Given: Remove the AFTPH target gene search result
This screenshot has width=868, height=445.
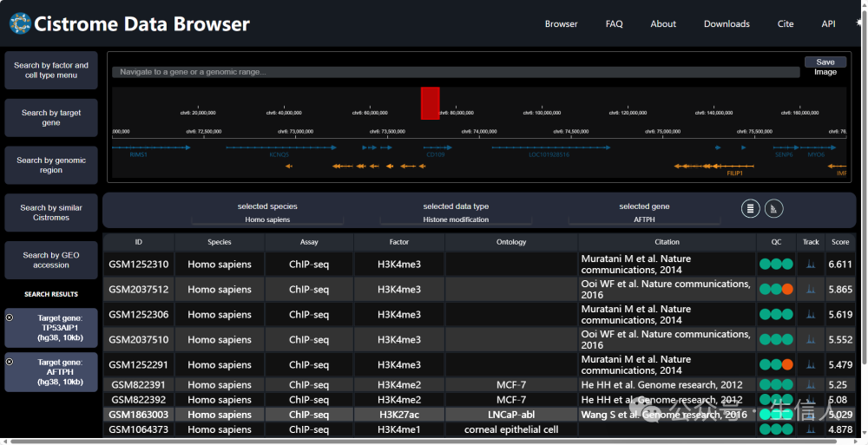Looking at the screenshot, I should [10, 361].
